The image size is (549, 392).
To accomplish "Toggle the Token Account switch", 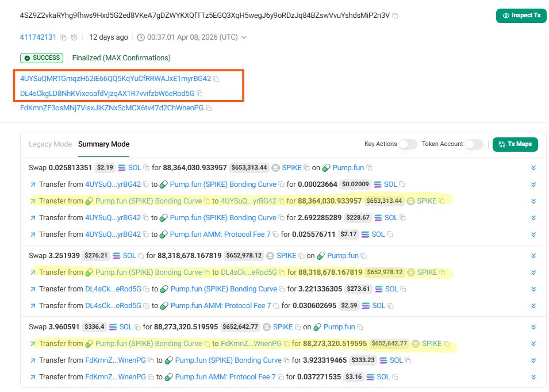I will (x=474, y=144).
